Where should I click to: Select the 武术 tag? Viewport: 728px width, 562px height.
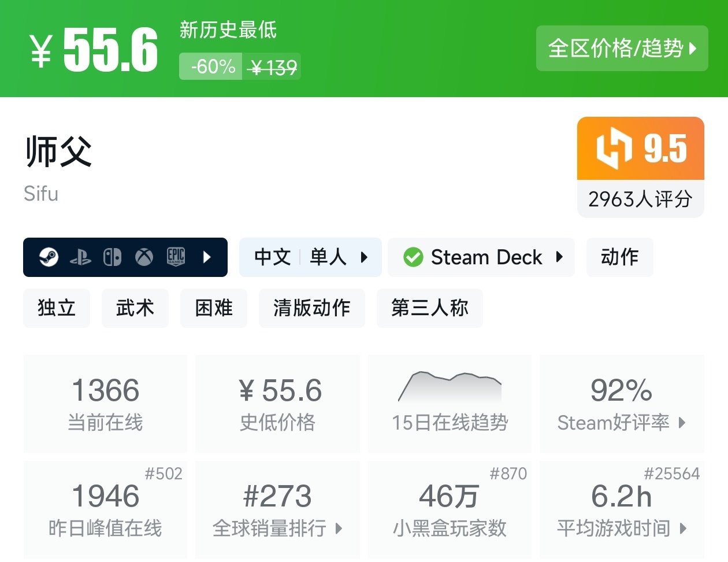coord(135,308)
